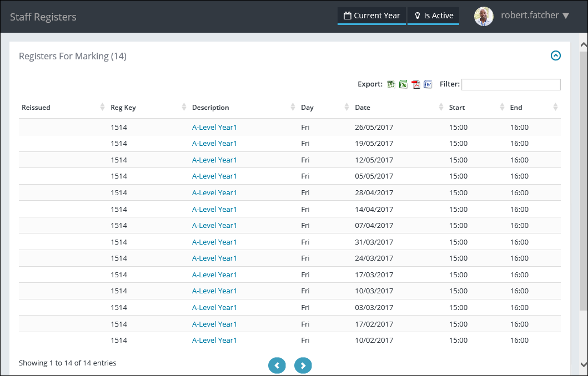Open A-Level Year1 register for 31/03/2017

point(214,242)
